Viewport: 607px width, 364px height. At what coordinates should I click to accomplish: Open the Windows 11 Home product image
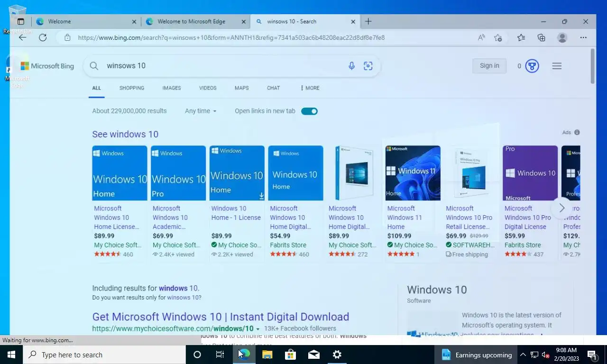pyautogui.click(x=413, y=173)
